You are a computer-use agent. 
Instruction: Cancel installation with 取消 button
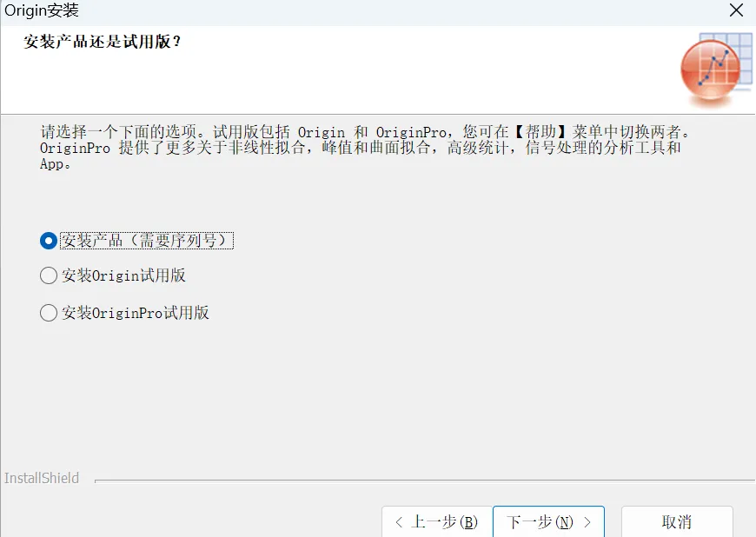coord(677,521)
